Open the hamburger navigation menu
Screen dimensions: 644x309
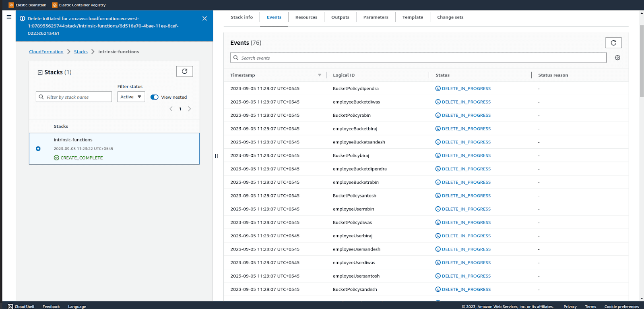9,17
